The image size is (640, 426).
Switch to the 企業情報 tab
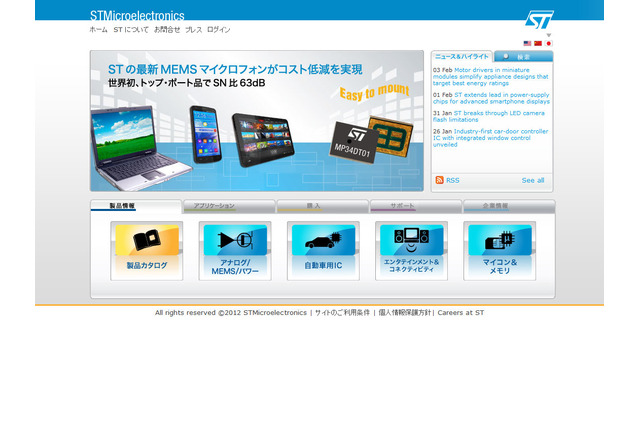(509, 206)
